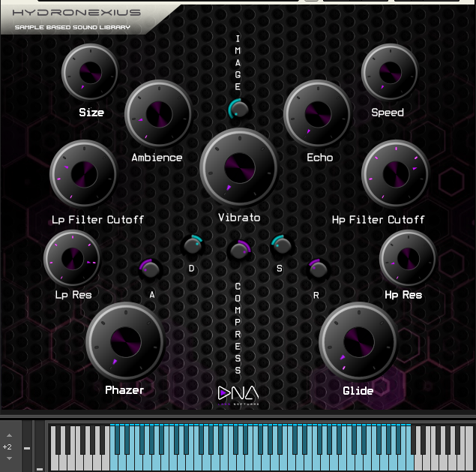
Task: Click the minus button beside keyboard
Action: click(27, 448)
